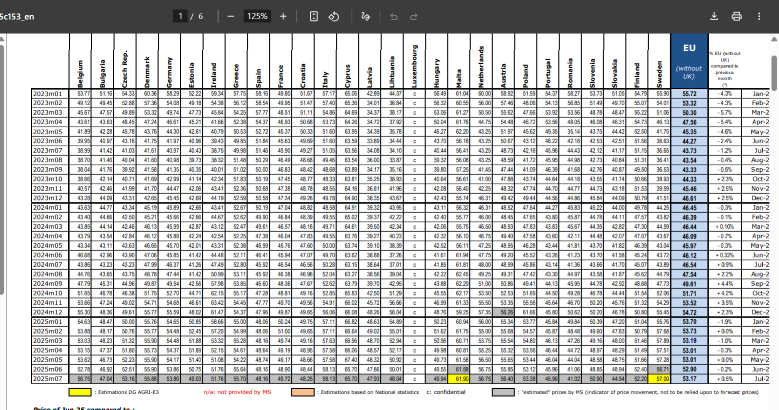The width and height of the screenshot is (779, 410).
Task: Select the 2025m01 row label
Action: (x=50, y=322)
